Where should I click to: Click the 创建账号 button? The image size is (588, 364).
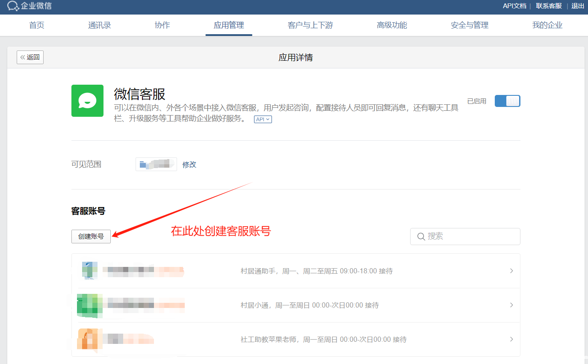(x=91, y=237)
